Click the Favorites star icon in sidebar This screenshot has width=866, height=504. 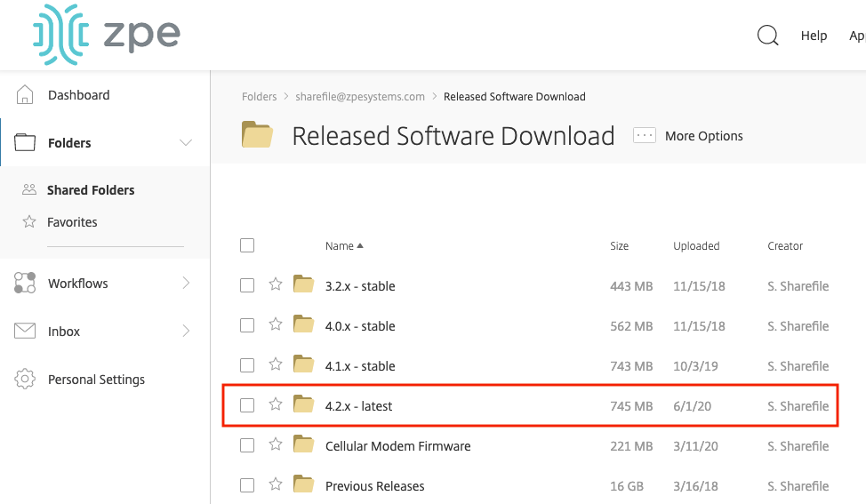tap(29, 221)
